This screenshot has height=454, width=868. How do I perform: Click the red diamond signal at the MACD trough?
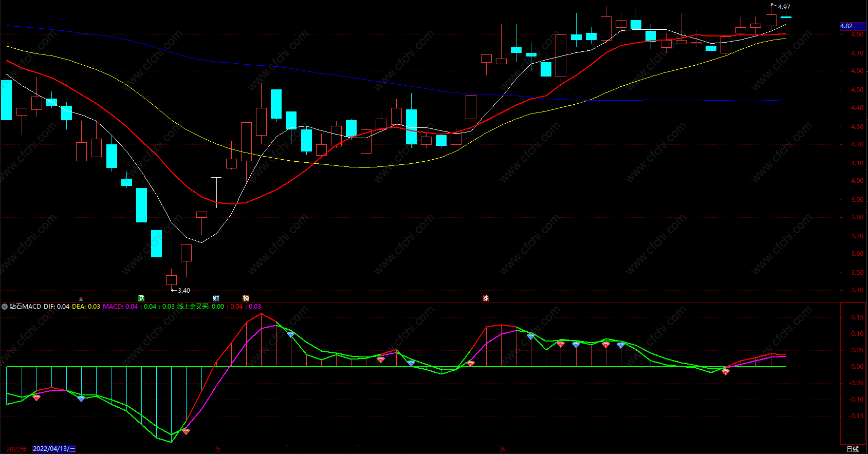click(186, 431)
